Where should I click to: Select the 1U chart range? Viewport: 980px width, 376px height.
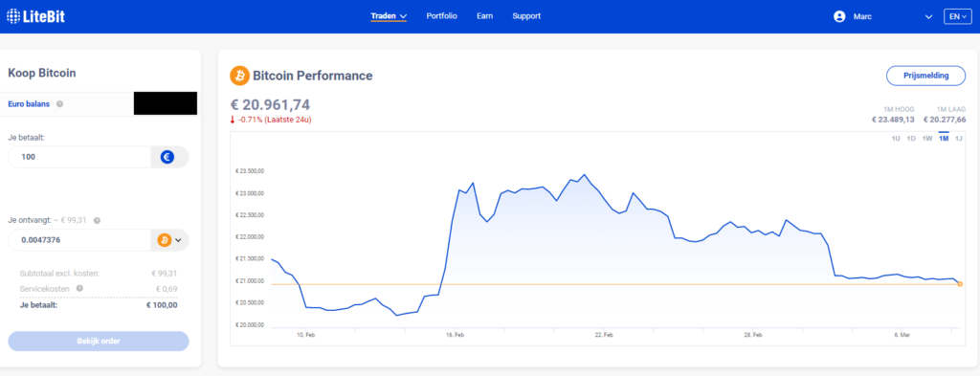tap(896, 139)
